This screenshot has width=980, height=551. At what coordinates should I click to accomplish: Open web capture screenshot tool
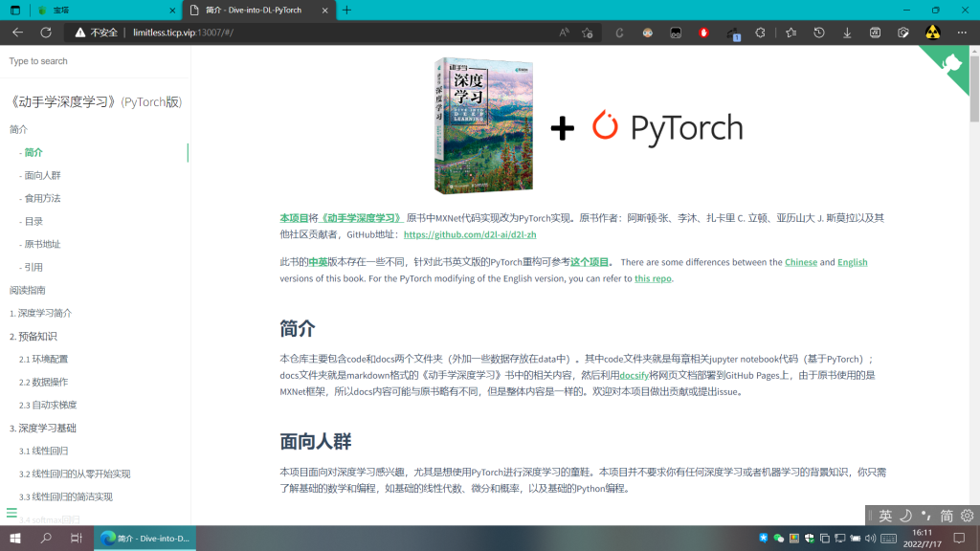point(903,33)
